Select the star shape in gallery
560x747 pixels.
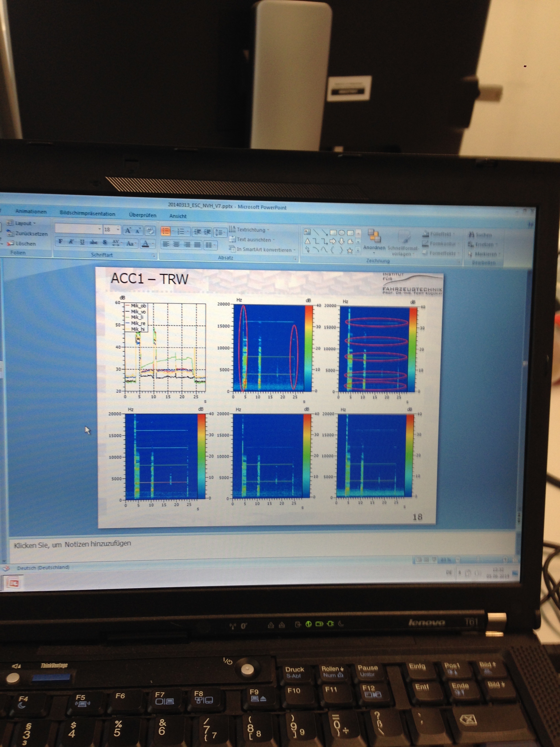[x=350, y=250]
